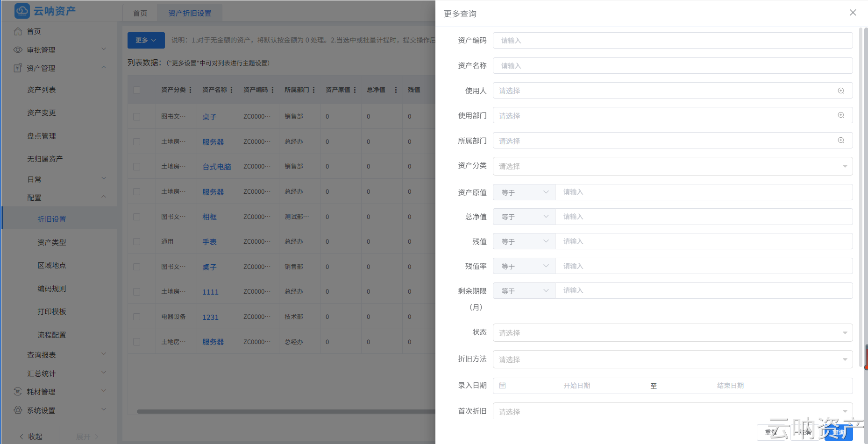This screenshot has width=868, height=444.
Task: Click the 云呐资产 cloud logo icon
Action: pos(22,11)
